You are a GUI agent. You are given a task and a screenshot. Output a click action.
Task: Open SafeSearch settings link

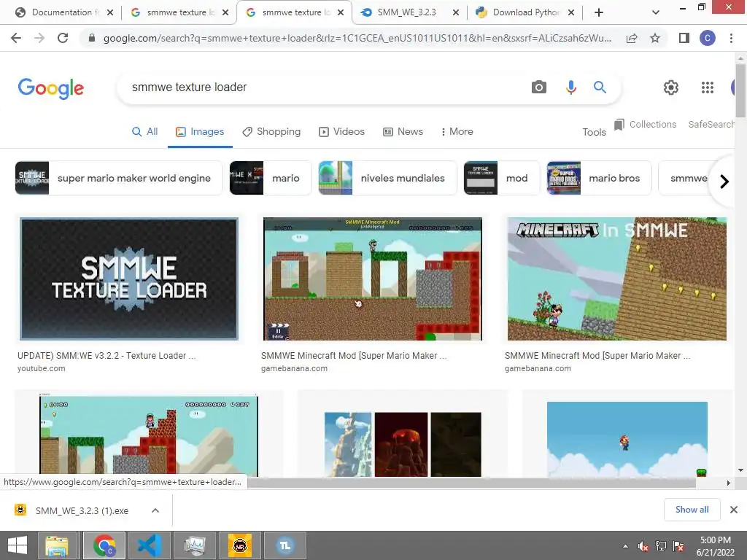(x=711, y=124)
